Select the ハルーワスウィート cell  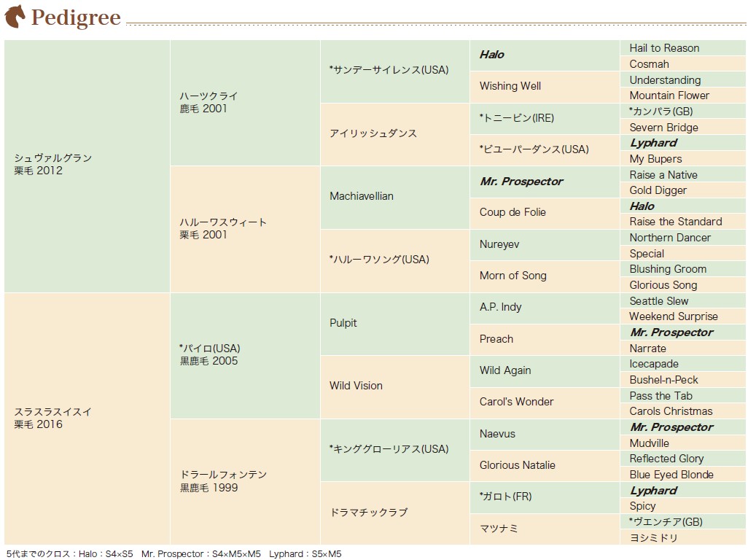point(245,229)
